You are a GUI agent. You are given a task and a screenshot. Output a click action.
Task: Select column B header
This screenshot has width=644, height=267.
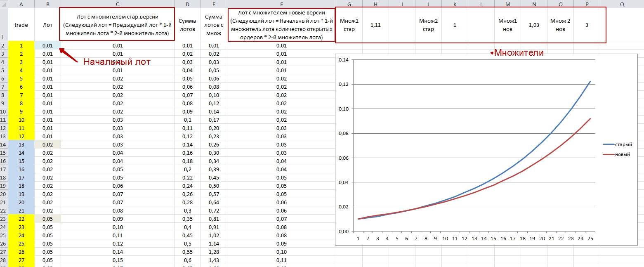coord(47,4)
